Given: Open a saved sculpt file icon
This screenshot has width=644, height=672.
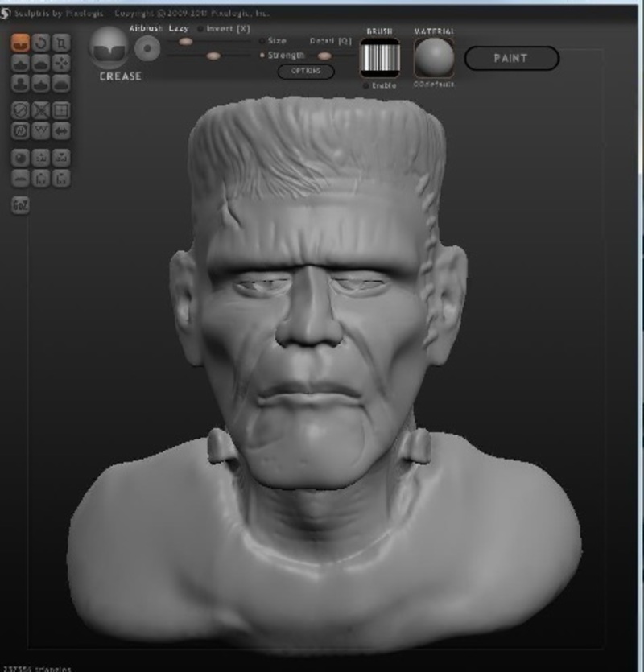Looking at the screenshot, I should [x=41, y=179].
